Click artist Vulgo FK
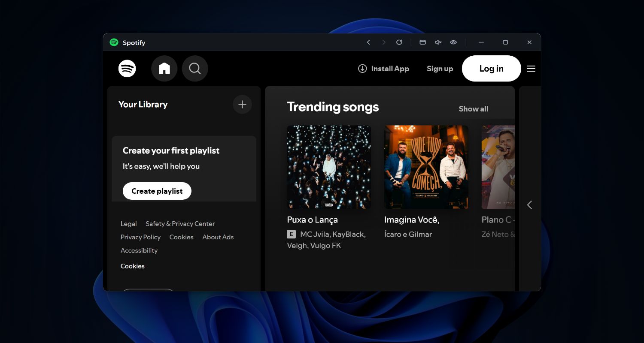Screen dimensions: 644x343 coord(325,246)
